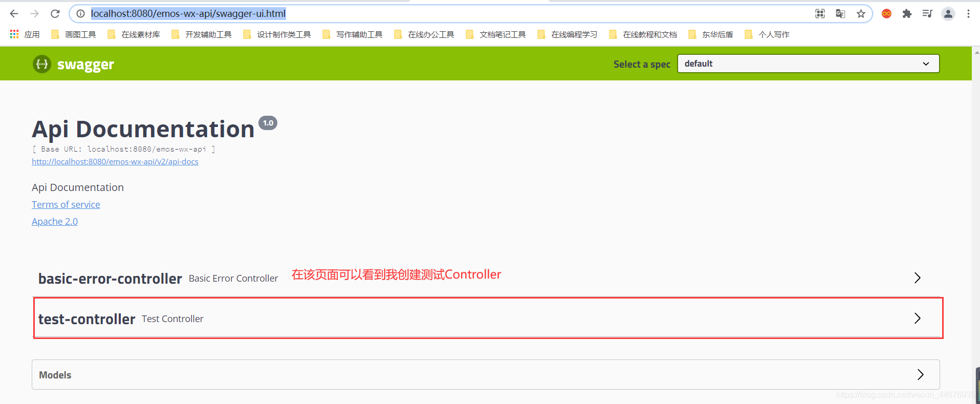Open the 设计制作类工具 bookmarks folder
This screenshot has width=980, height=404.
(277, 34)
